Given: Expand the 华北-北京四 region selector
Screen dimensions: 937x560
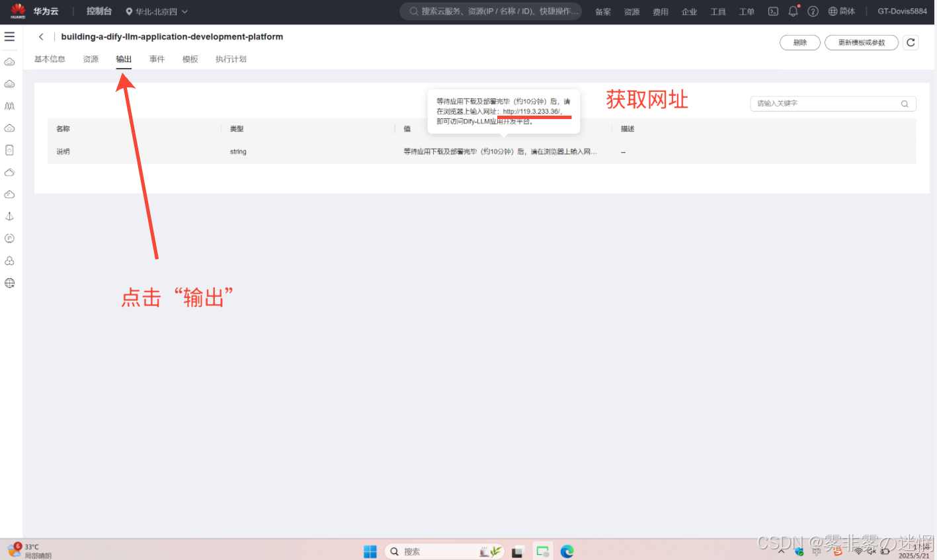Looking at the screenshot, I should (x=157, y=11).
